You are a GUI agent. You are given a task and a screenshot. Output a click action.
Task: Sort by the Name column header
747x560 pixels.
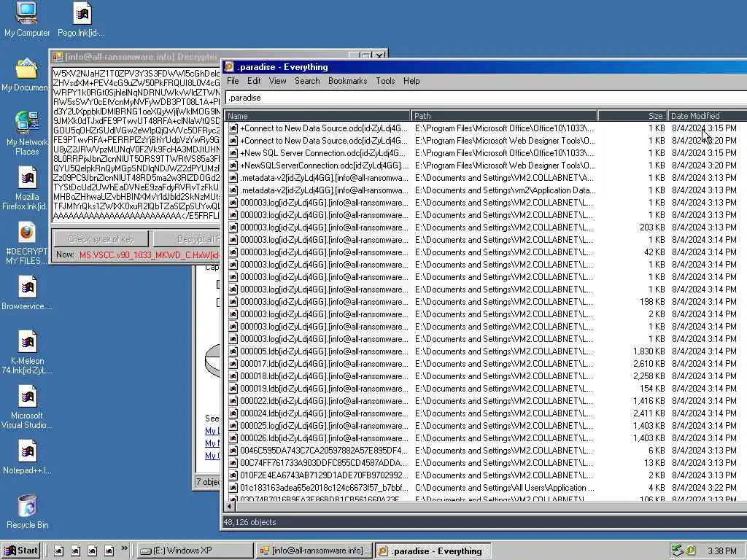pyautogui.click(x=317, y=116)
